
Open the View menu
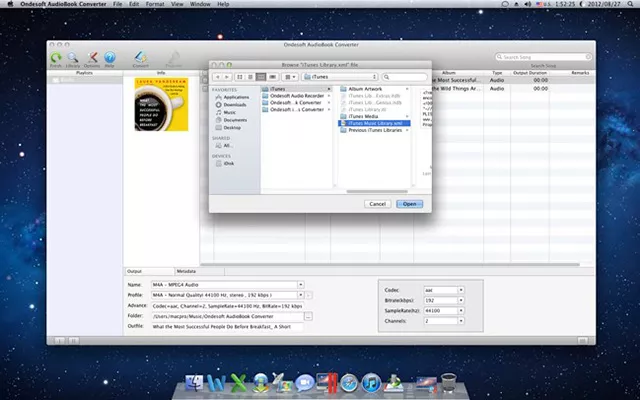(177, 4)
